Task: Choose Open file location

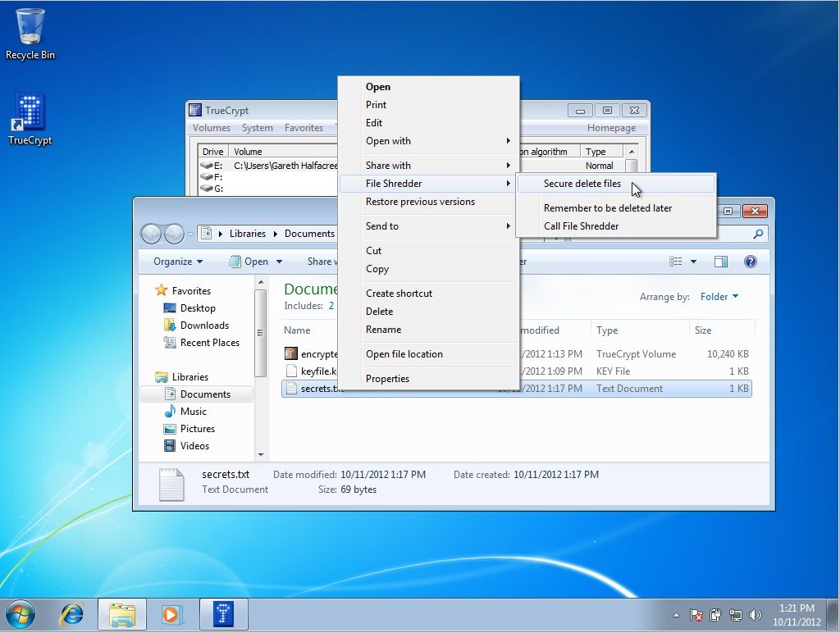Action: pos(429,354)
